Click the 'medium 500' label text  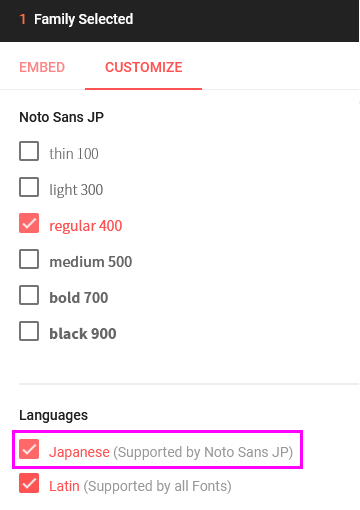click(x=91, y=262)
